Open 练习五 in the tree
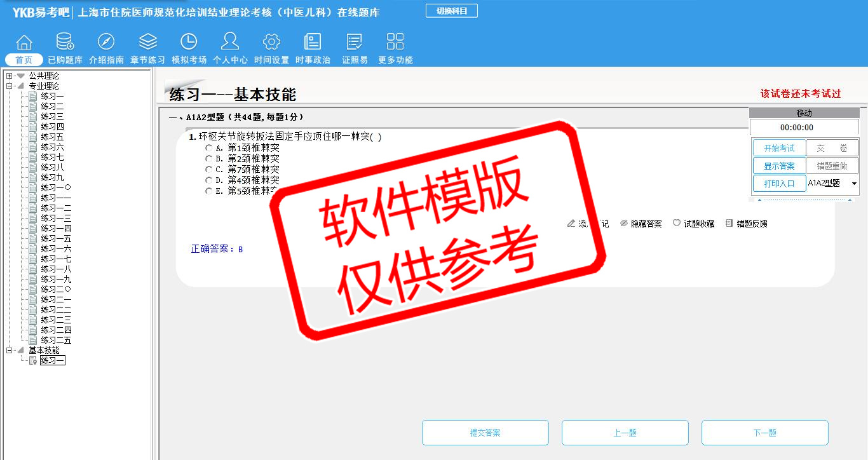Screen dimensions: 868x460 point(52,137)
